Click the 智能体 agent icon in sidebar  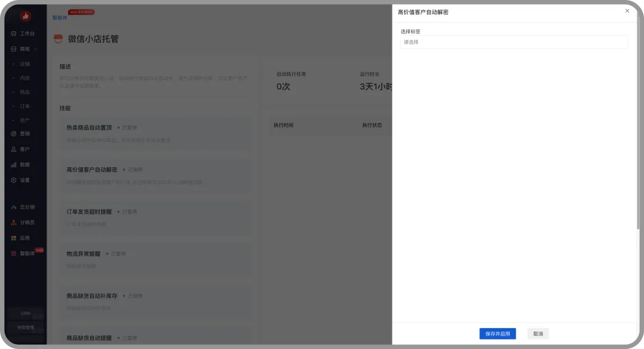click(x=14, y=253)
